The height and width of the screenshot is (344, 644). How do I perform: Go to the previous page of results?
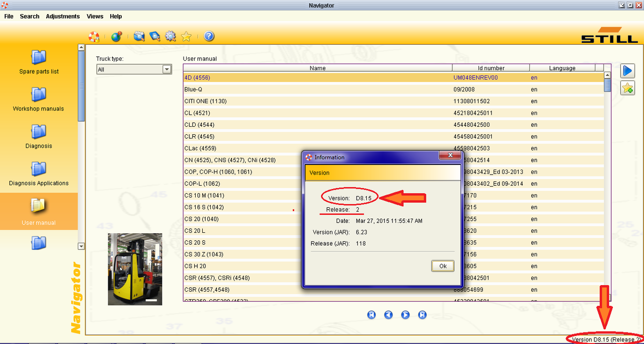pos(388,315)
